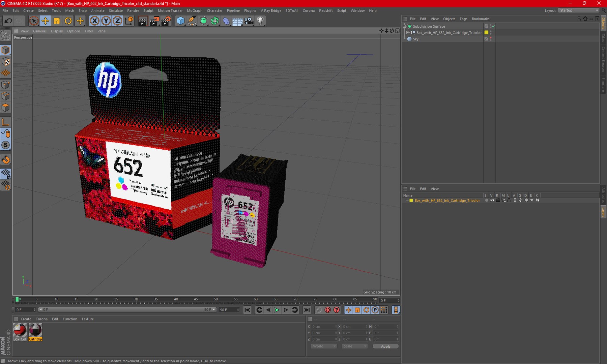Open the Content Browser side tab

pos(603,59)
